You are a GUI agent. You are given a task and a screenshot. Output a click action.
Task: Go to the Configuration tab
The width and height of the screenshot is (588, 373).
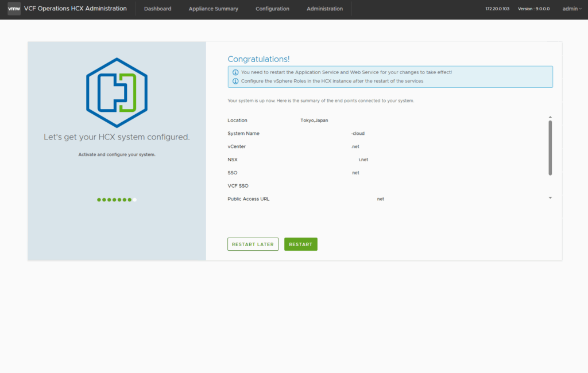point(272,9)
